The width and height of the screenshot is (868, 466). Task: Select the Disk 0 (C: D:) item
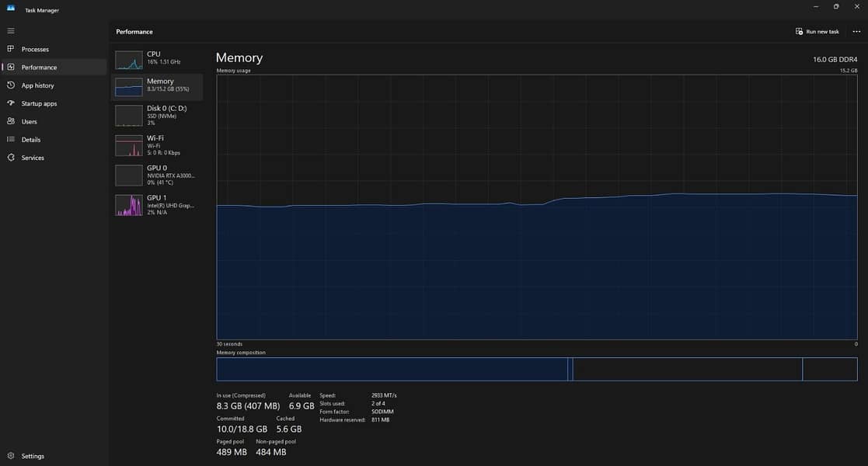click(x=157, y=116)
